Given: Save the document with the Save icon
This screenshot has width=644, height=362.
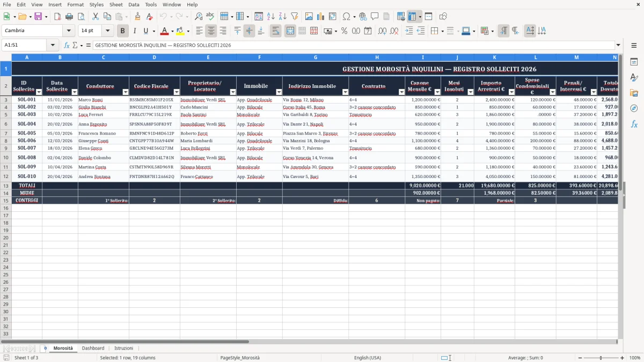Looking at the screenshot, I should (x=38, y=17).
